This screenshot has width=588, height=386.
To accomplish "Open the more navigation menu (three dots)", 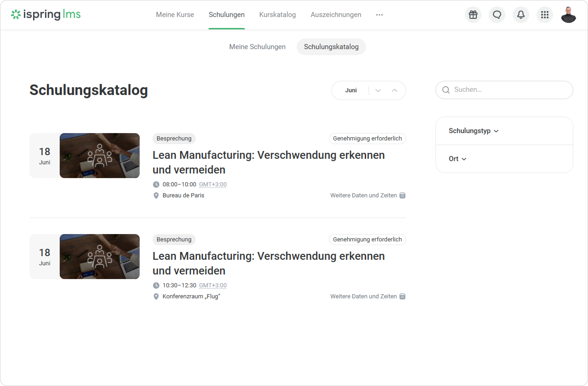I will [379, 15].
